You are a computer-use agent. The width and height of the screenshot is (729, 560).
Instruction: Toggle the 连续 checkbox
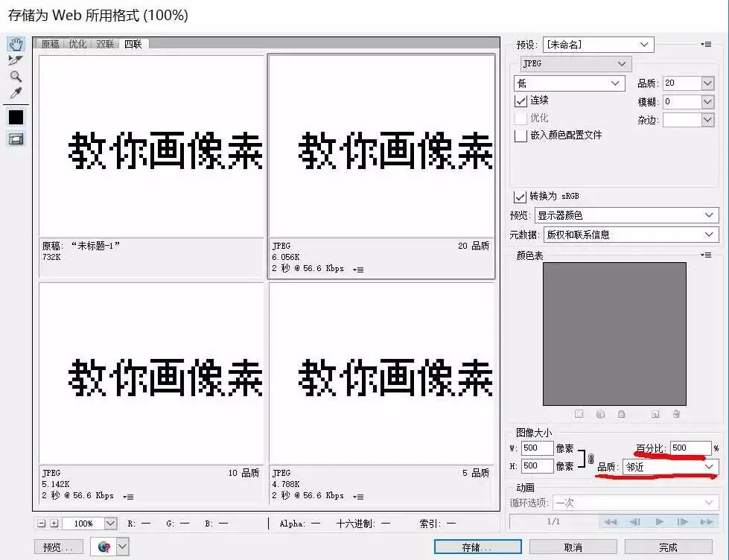[x=521, y=101]
